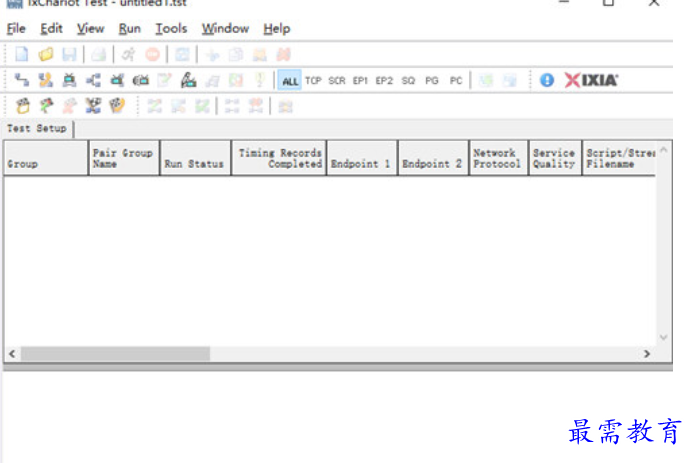Click the clapperboard with green arrow icon

point(47,106)
